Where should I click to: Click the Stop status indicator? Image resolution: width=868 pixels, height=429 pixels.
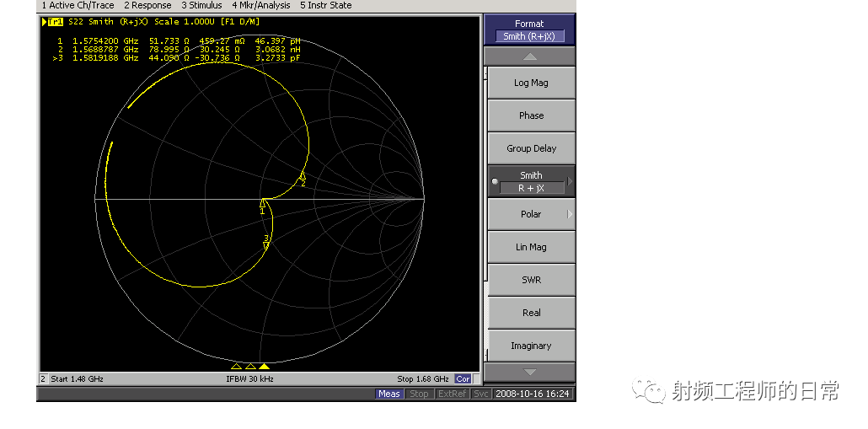pos(419,394)
